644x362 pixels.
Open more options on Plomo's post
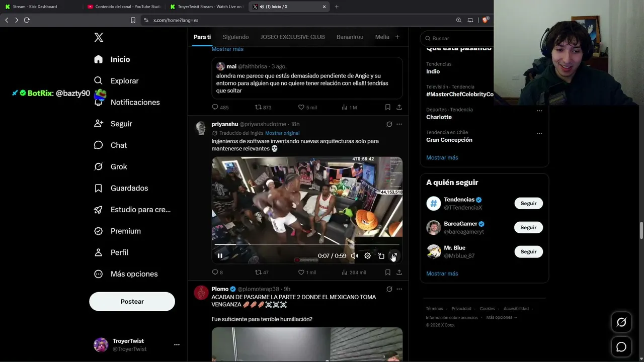399,289
